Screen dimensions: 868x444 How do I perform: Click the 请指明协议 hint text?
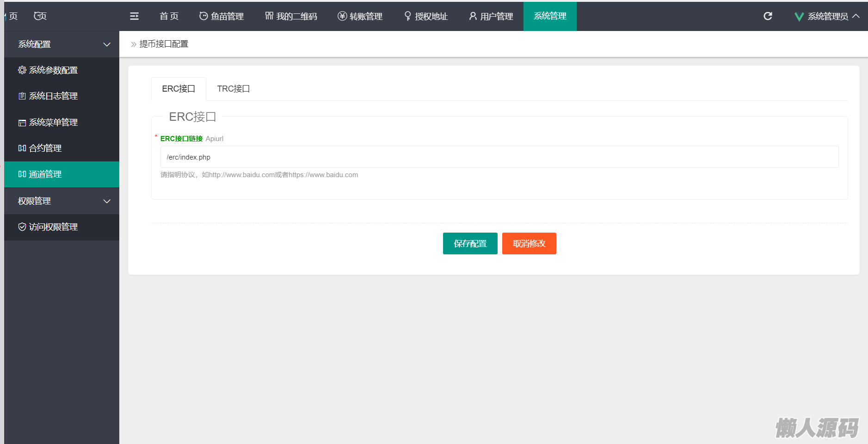(x=259, y=175)
